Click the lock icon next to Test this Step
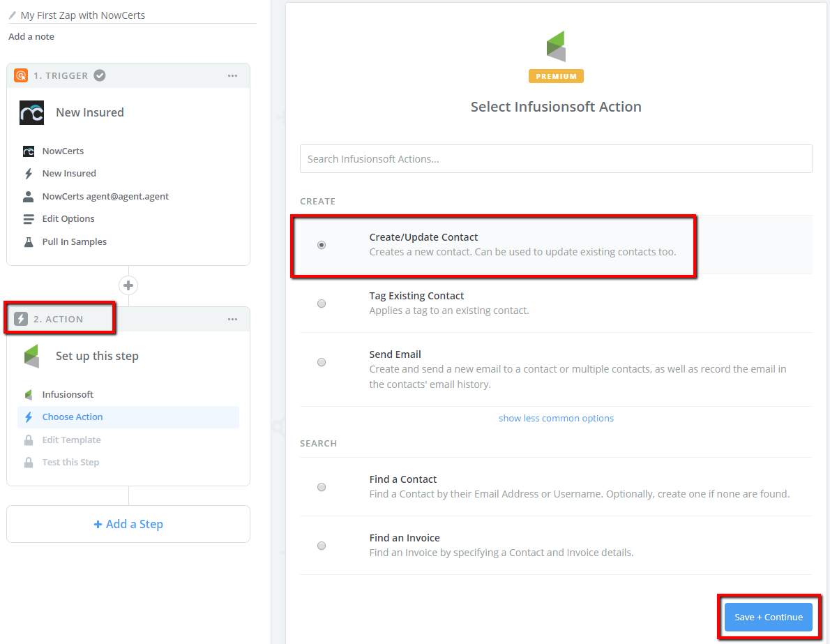 pyautogui.click(x=29, y=463)
